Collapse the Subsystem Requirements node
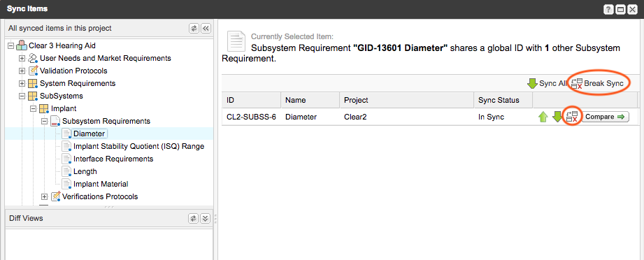Image resolution: width=644 pixels, height=260 pixels. coord(44,122)
